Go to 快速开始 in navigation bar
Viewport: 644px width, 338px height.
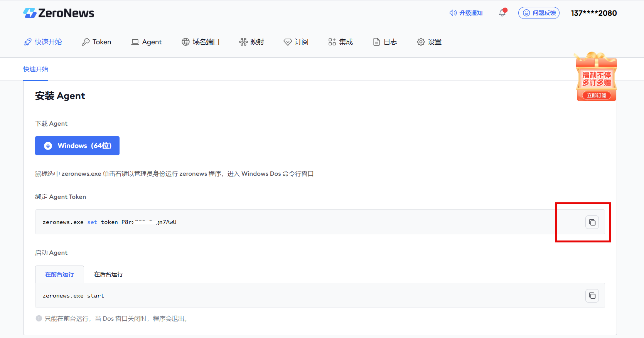(43, 42)
